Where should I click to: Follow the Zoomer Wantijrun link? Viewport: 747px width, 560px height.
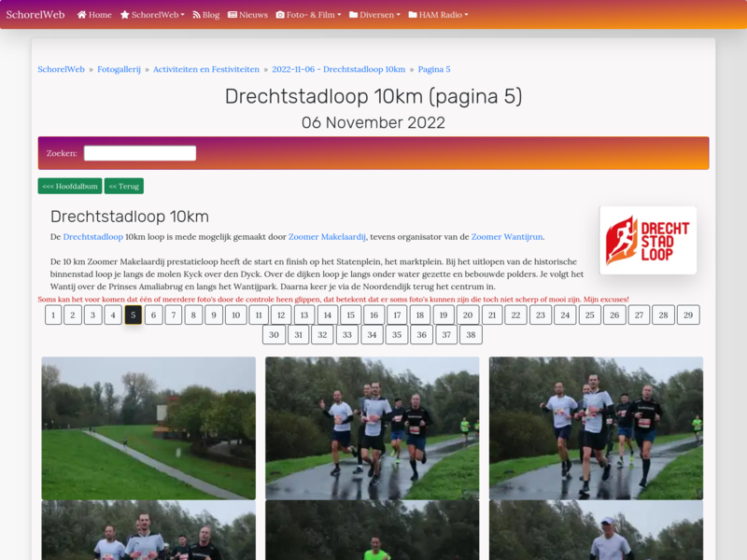(x=507, y=237)
